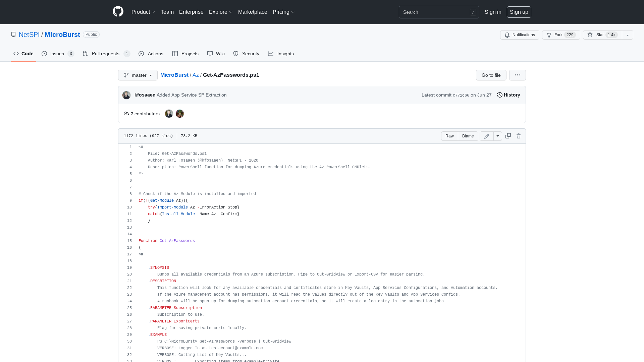The image size is (644, 362).
Task: Click the Issues count badge 3
Action: click(x=71, y=54)
